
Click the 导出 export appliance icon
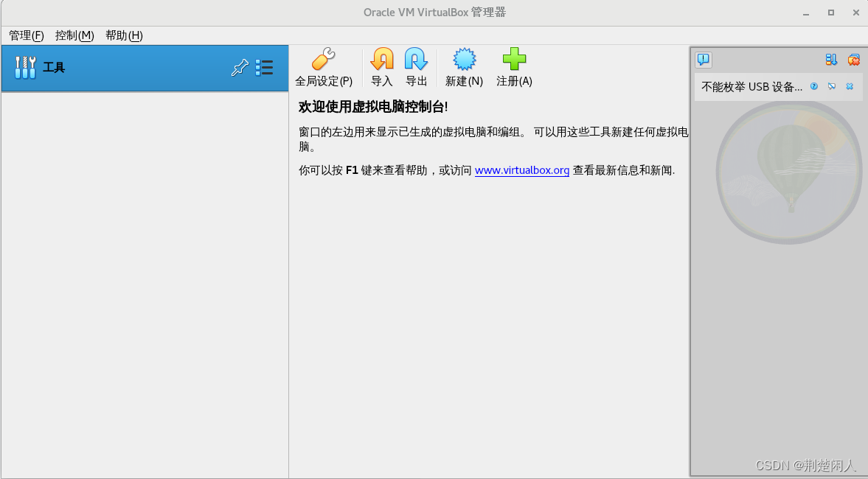pos(416,68)
